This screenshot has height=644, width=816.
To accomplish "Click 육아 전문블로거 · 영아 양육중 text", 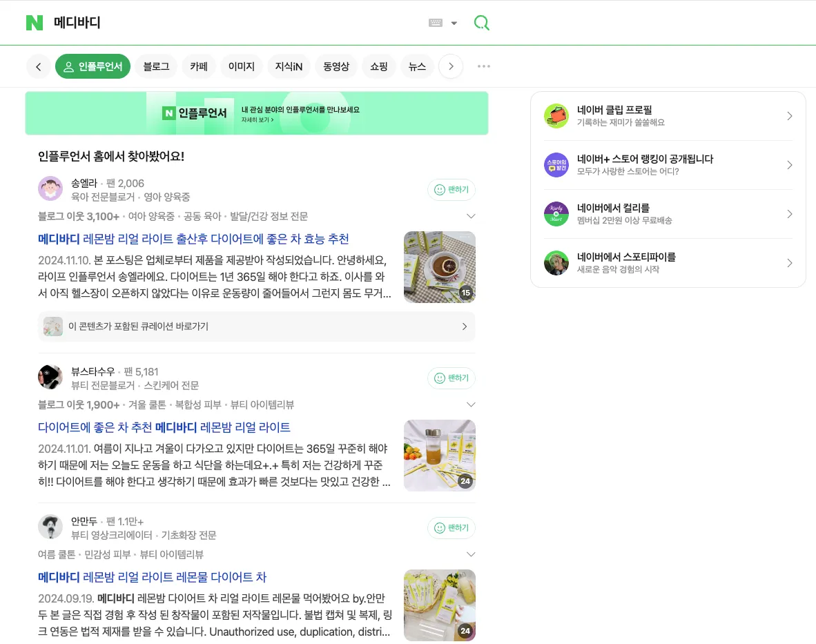I will (130, 197).
